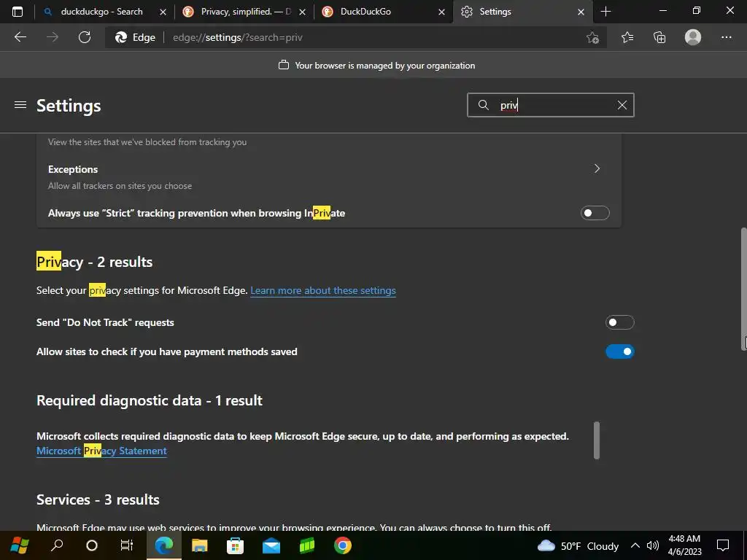Open Task View on the taskbar

(x=127, y=545)
